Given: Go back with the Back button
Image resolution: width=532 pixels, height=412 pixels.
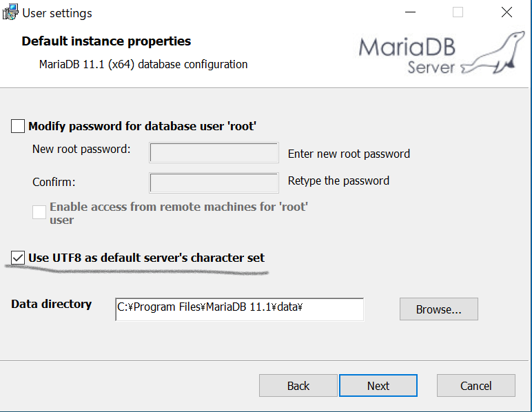Looking at the screenshot, I should pyautogui.click(x=298, y=386).
